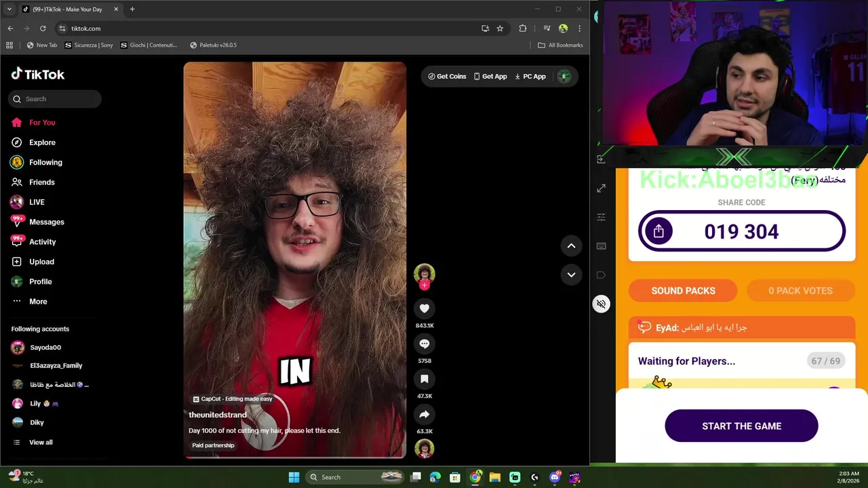Viewport: 868px width, 488px height.
Task: Click START THE GAME
Action: coord(741,426)
